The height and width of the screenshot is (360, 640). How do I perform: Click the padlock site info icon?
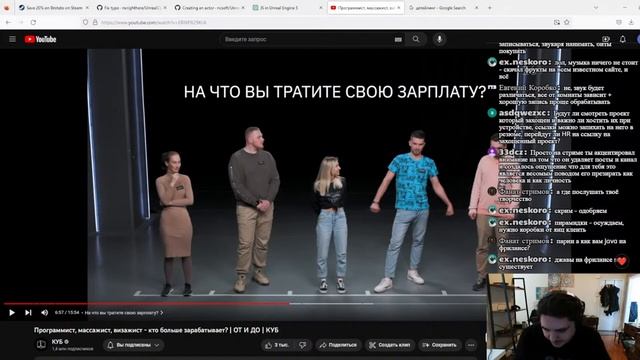(95, 22)
